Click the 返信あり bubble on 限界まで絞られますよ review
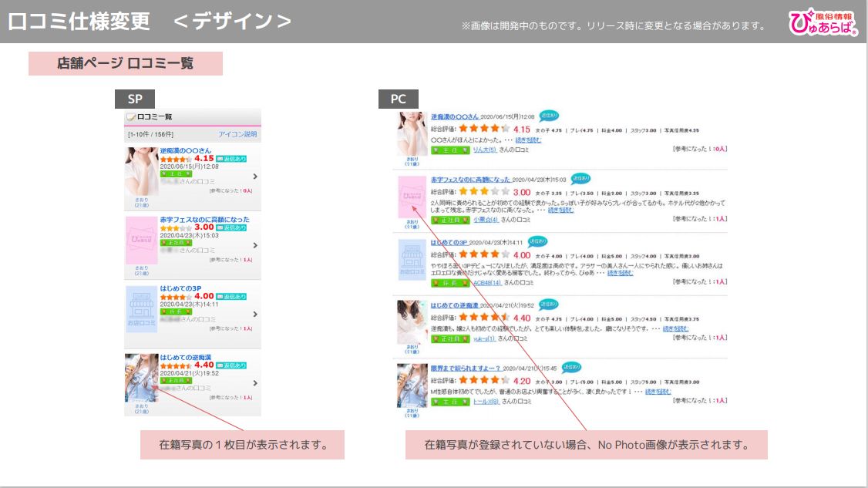Viewport: 868px width, 488px height. click(571, 367)
